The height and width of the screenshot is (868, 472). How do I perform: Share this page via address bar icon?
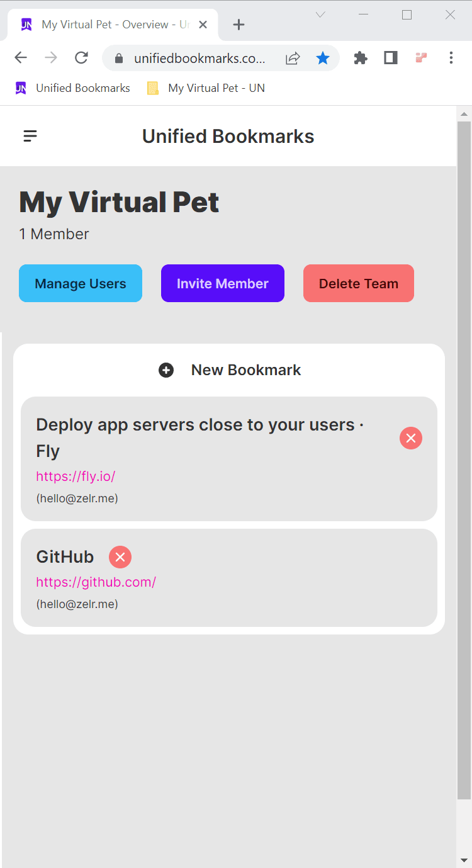293,59
